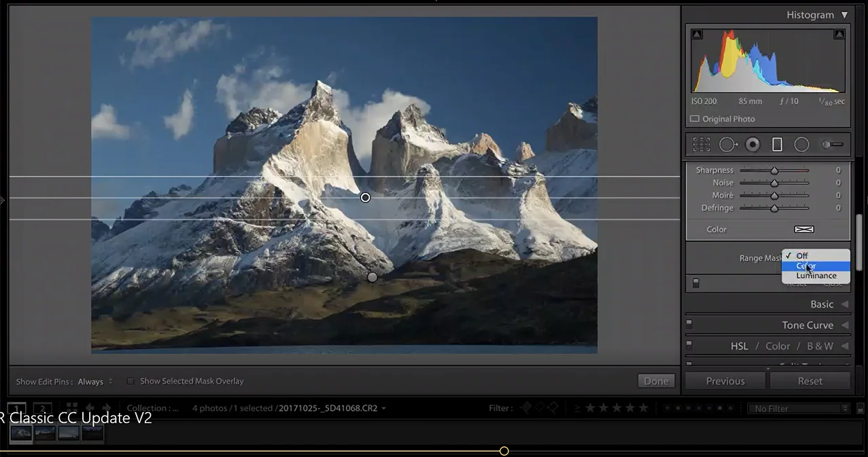Switch to the B&W tab

tap(820, 346)
